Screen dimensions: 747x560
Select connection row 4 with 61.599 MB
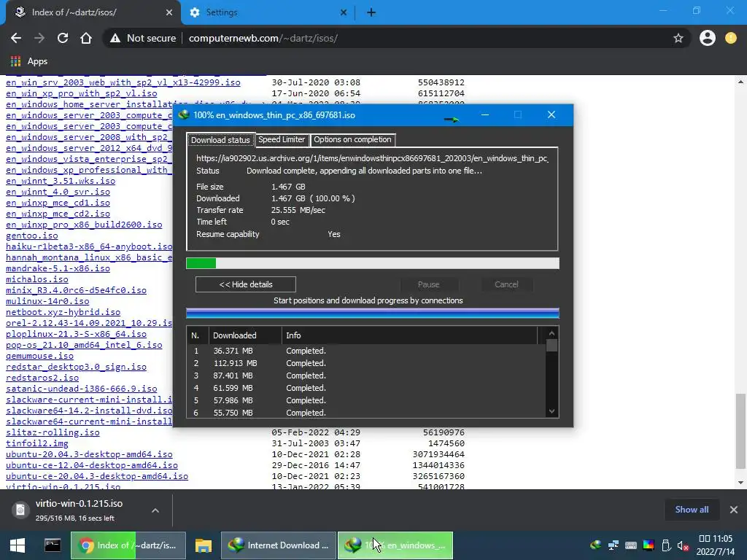pos(367,388)
